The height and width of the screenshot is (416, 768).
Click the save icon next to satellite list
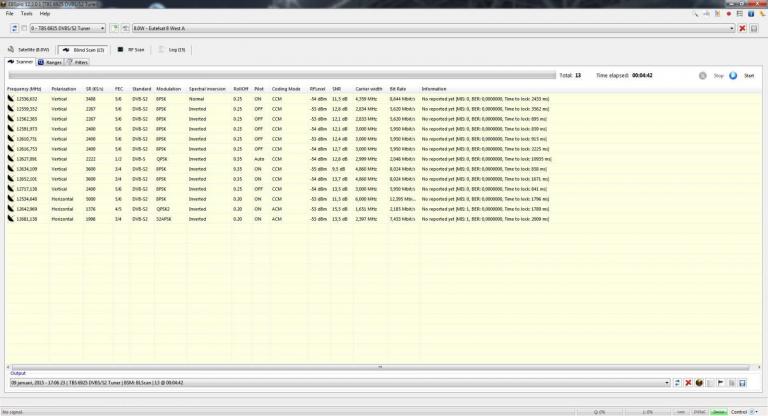click(x=755, y=28)
